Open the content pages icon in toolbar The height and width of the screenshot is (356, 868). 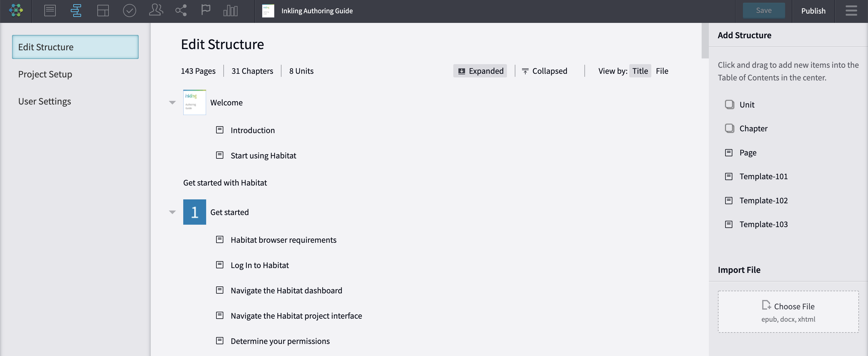tap(50, 11)
